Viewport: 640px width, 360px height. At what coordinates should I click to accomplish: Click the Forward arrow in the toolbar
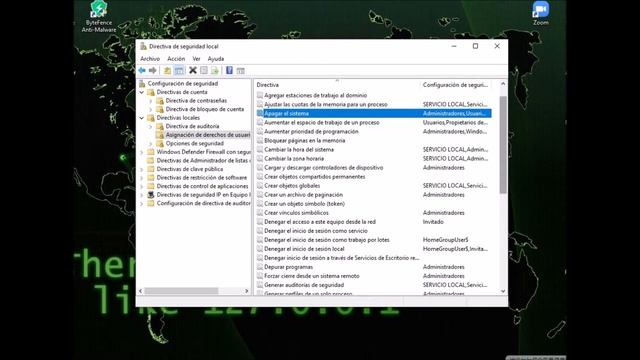pos(153,71)
